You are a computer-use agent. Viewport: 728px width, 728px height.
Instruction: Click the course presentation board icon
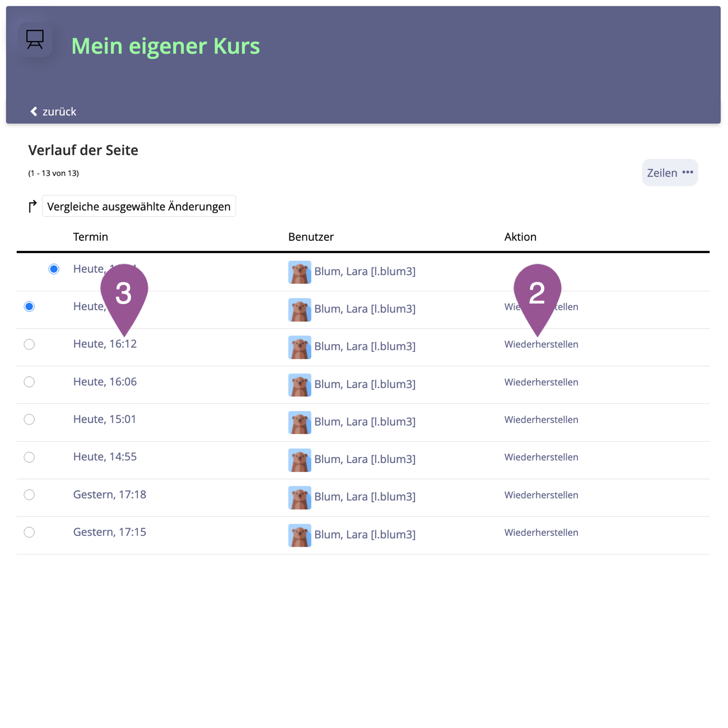(35, 40)
